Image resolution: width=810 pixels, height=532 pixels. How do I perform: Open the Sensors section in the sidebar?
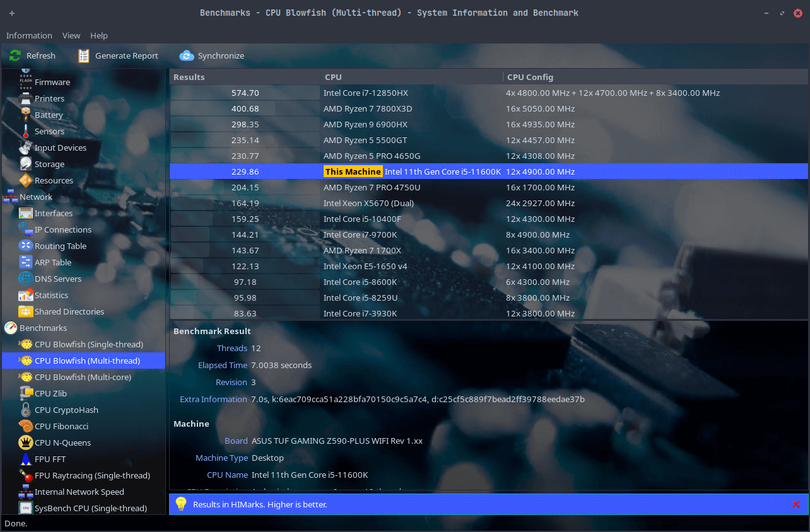pyautogui.click(x=49, y=131)
